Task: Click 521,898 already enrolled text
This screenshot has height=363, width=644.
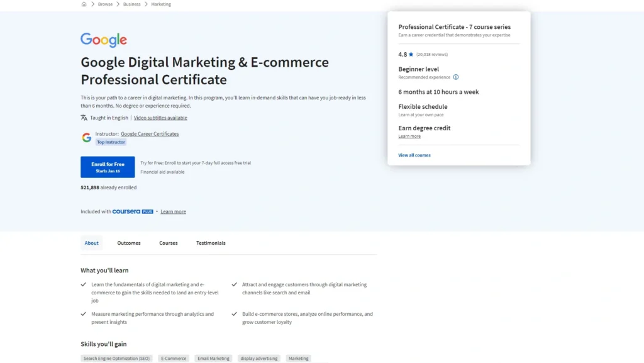Action: (x=108, y=187)
